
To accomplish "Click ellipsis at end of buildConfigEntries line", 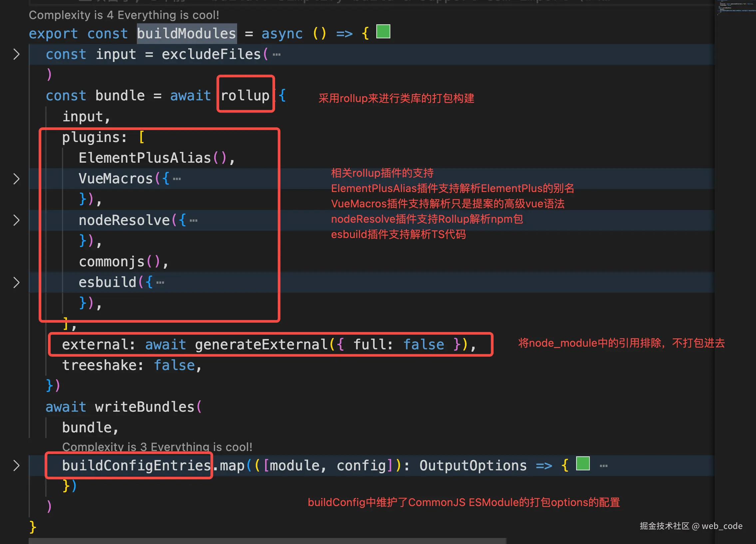I will pos(603,466).
